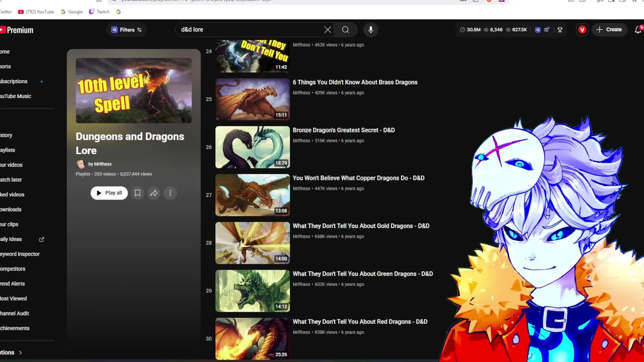The width and height of the screenshot is (644, 362).
Task: Open Playlists in the sidebar
Action: click(8, 150)
